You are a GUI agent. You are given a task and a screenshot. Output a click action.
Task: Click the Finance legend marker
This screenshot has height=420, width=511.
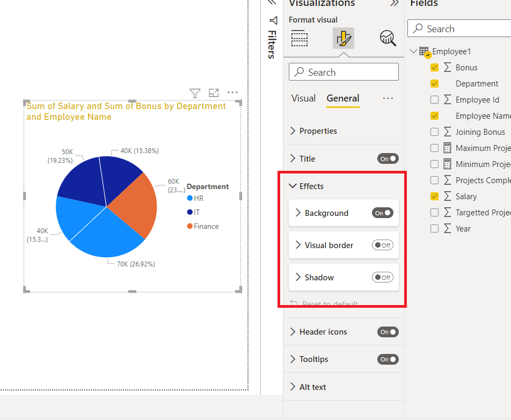[189, 226]
